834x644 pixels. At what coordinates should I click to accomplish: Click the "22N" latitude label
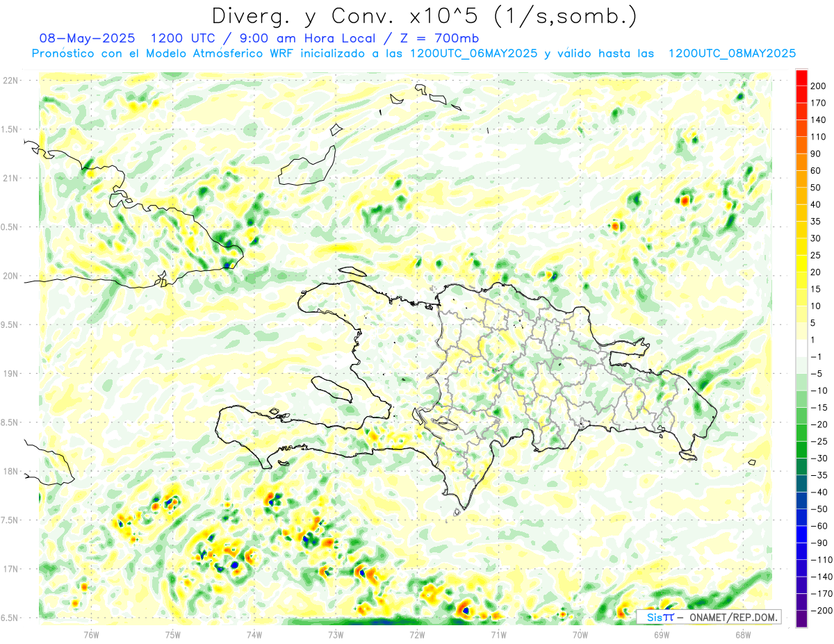[10, 80]
